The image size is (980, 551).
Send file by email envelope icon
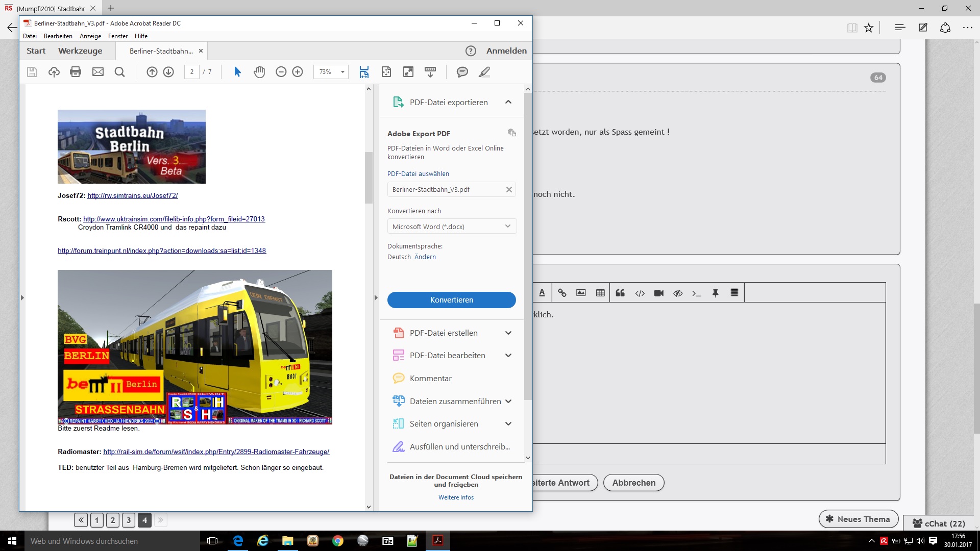point(98,72)
